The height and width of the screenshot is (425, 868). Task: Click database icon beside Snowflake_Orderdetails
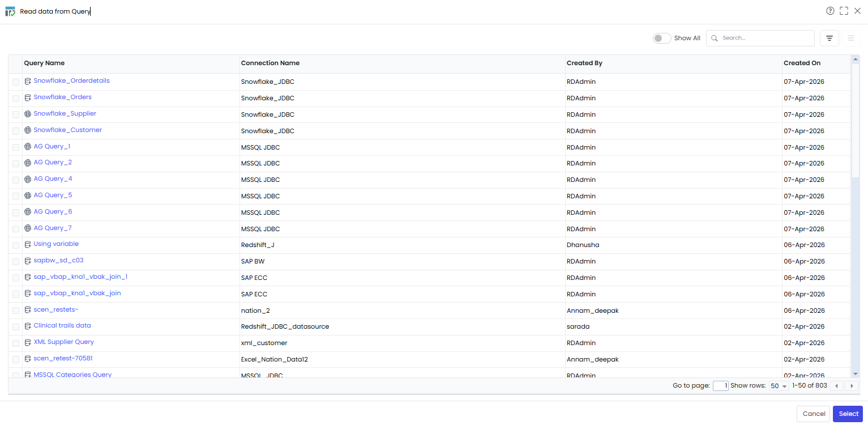point(28,82)
